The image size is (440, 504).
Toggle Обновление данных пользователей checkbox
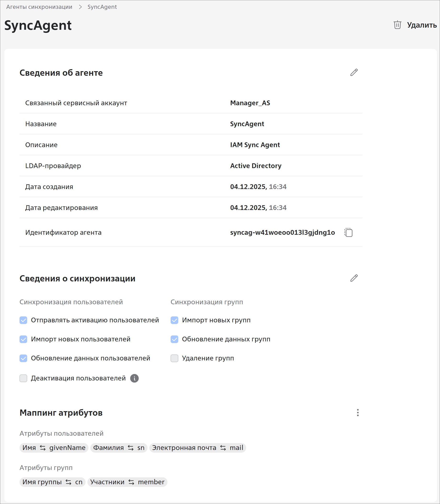click(x=23, y=358)
